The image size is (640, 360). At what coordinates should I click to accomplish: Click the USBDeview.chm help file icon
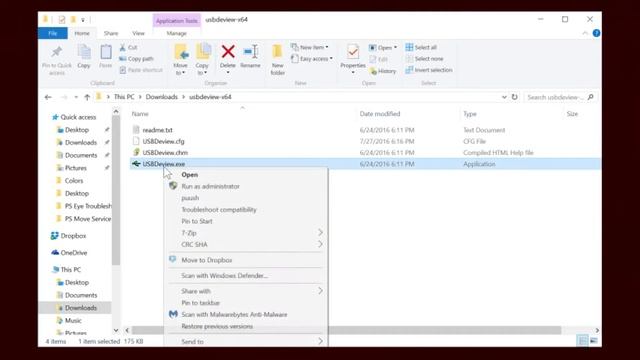point(136,152)
